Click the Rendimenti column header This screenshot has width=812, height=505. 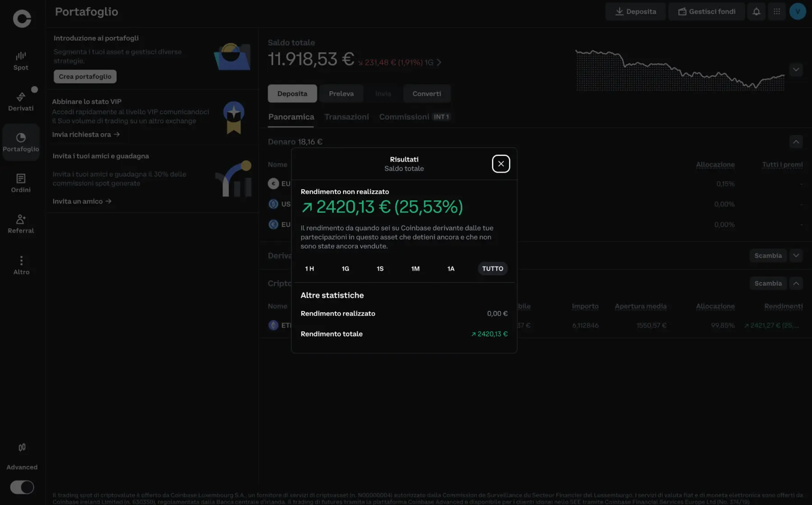pos(783,306)
